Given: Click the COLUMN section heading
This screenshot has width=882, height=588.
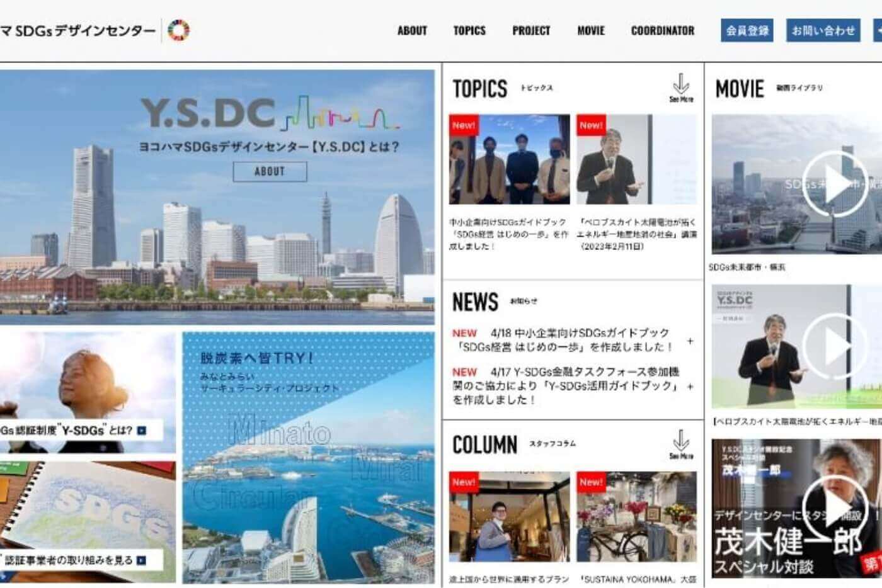Looking at the screenshot, I should (x=484, y=444).
